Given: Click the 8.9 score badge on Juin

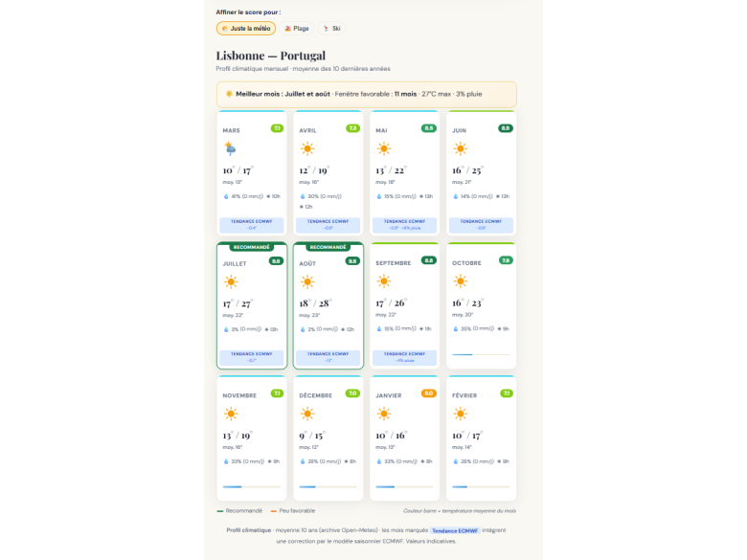Looking at the screenshot, I should click(506, 128).
